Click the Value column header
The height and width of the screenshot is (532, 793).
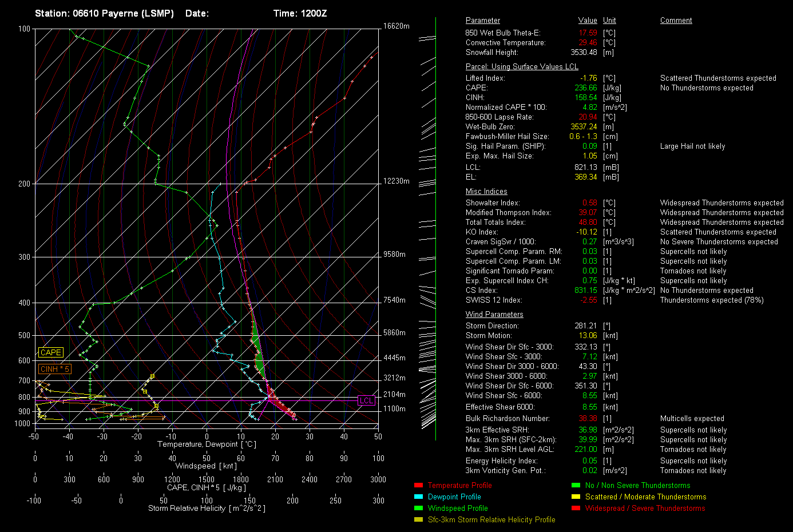[588, 21]
